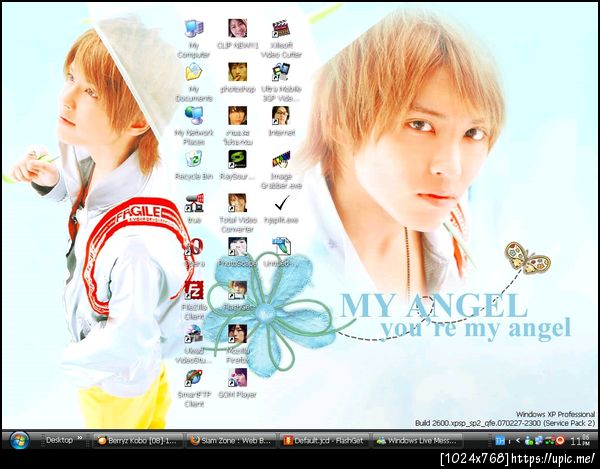Open the FlashGet desktop shortcut
The width and height of the screenshot is (600, 469).
coord(238,290)
